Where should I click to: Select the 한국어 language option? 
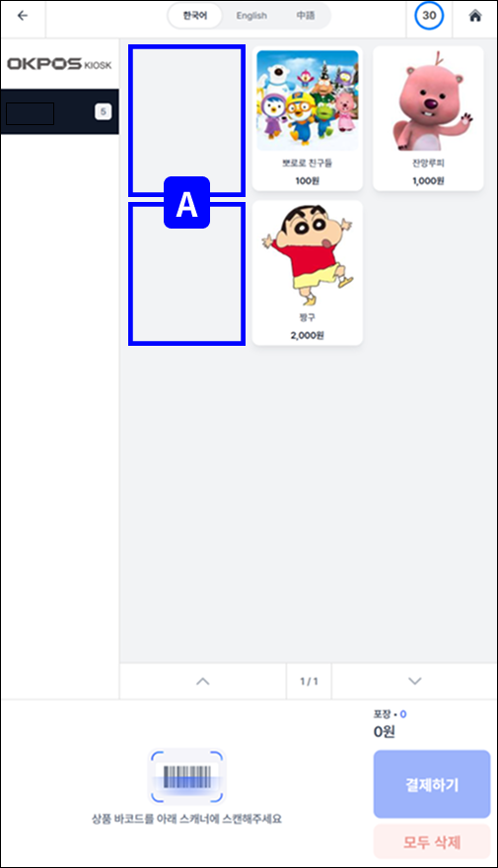(195, 16)
